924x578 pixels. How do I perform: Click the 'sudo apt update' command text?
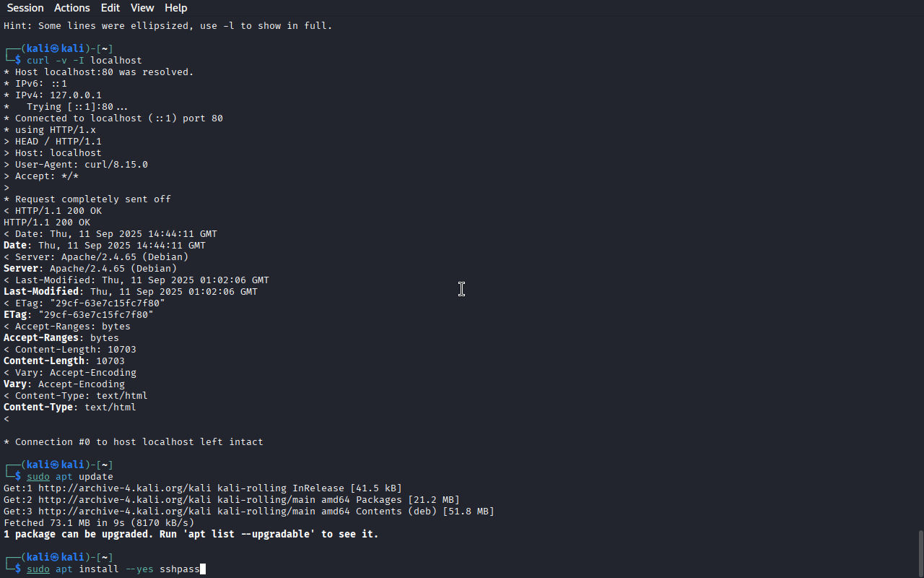tap(70, 477)
